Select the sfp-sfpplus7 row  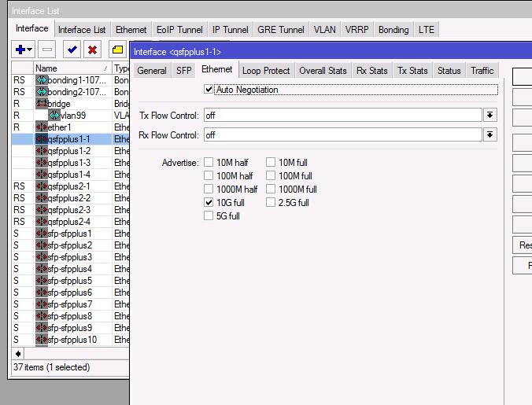(x=70, y=304)
